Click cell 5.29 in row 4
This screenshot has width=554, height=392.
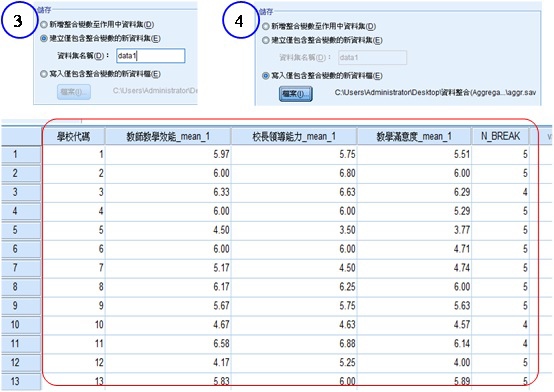(414, 211)
